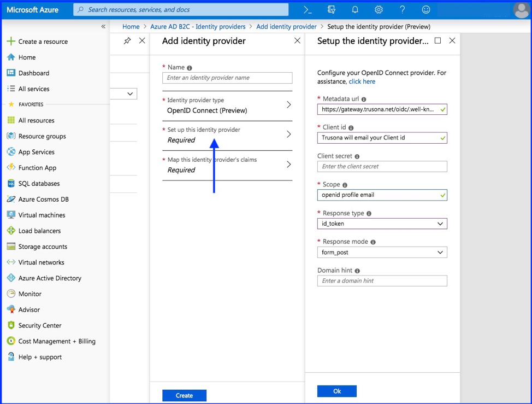Click Virtual machines icon
The width and height of the screenshot is (532, 404).
click(11, 215)
